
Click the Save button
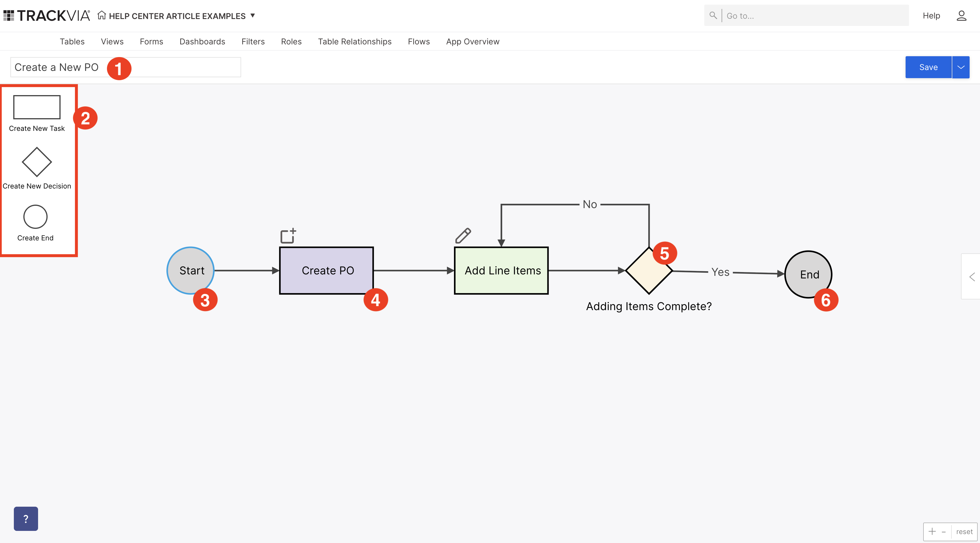coord(928,67)
